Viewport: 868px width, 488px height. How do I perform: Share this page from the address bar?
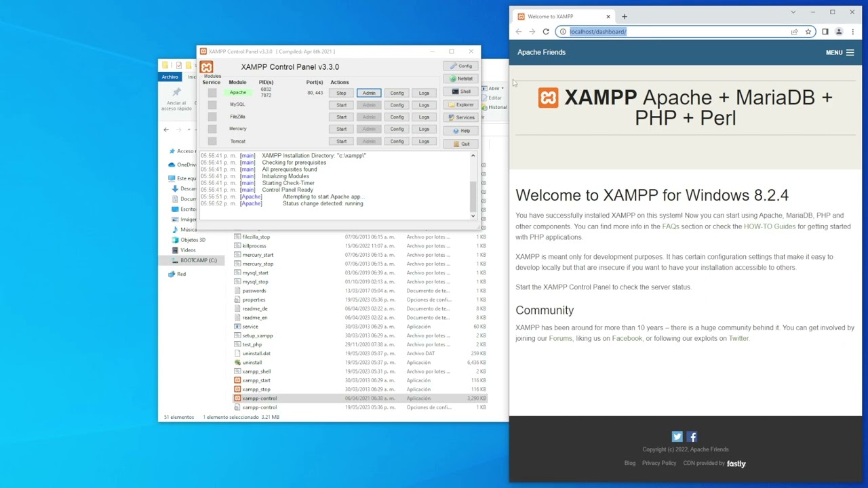(x=795, y=32)
